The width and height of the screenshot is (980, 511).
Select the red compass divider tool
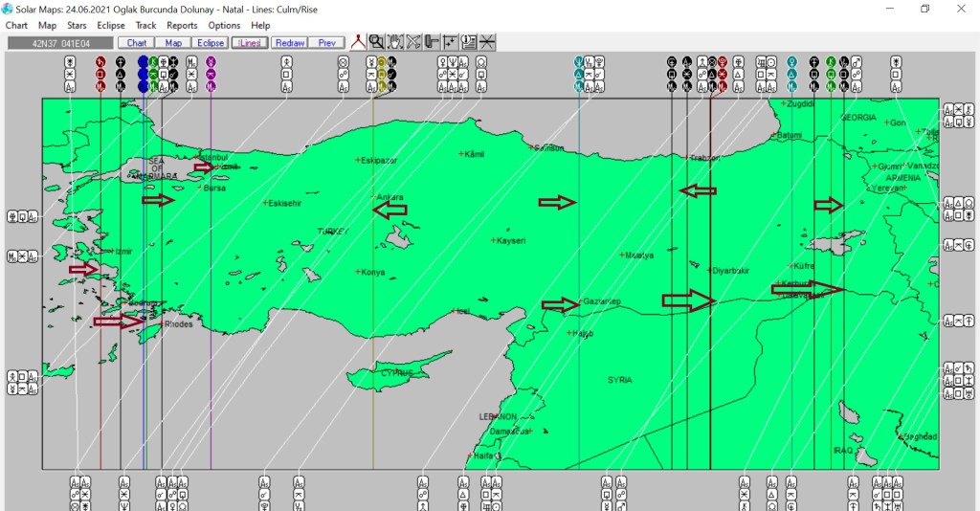coord(359,42)
